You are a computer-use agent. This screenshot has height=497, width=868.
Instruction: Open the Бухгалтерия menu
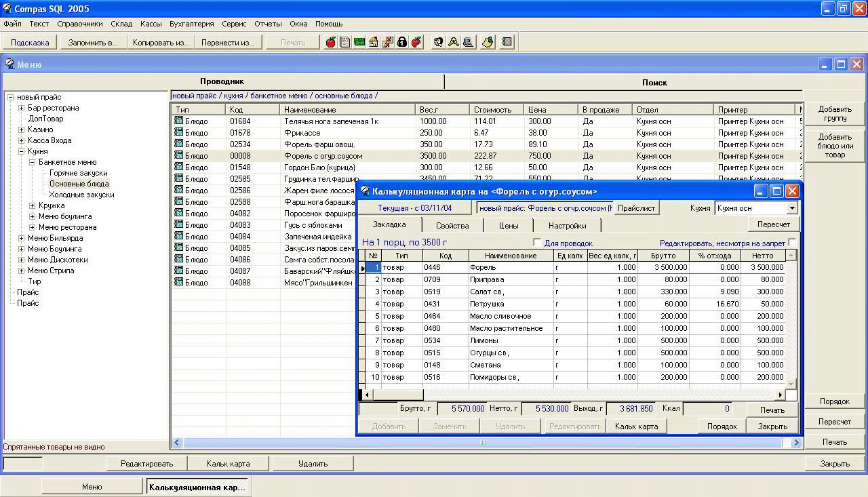(192, 24)
